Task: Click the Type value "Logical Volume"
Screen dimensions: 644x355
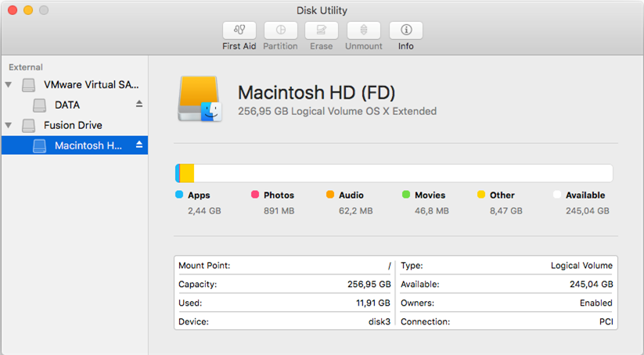Action: (x=581, y=266)
